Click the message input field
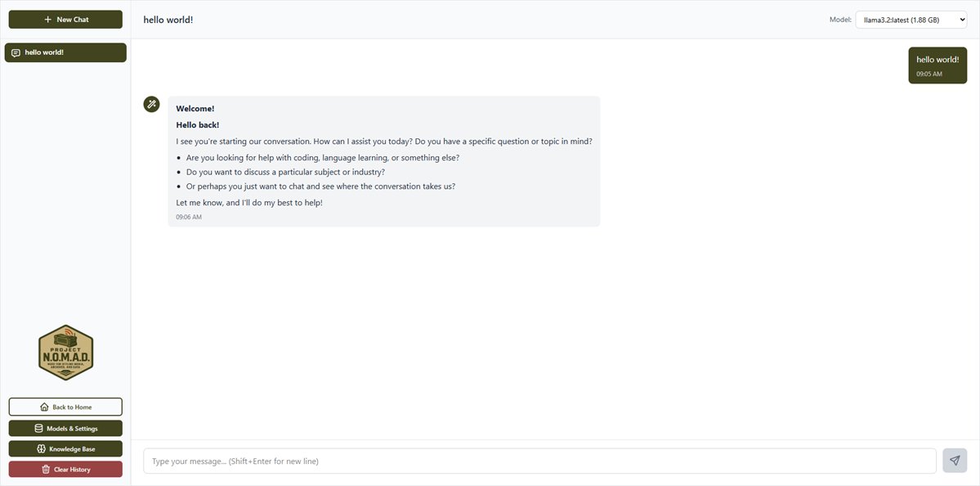 pyautogui.click(x=539, y=460)
